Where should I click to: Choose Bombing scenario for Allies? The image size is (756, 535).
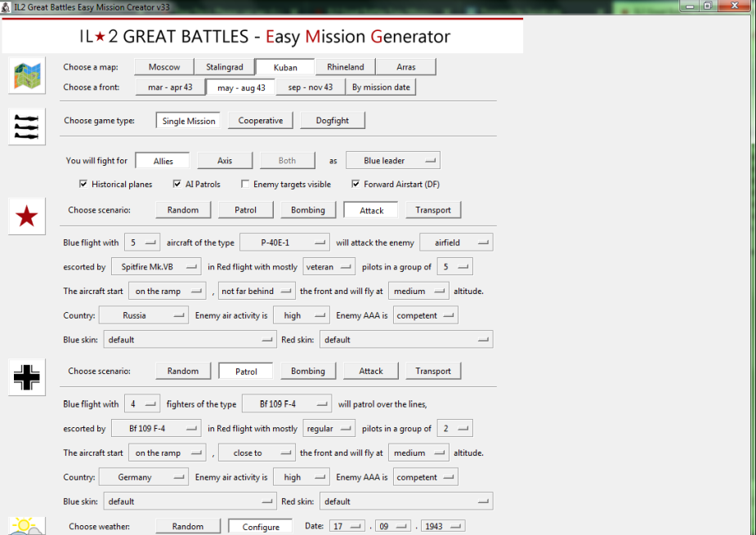308,210
